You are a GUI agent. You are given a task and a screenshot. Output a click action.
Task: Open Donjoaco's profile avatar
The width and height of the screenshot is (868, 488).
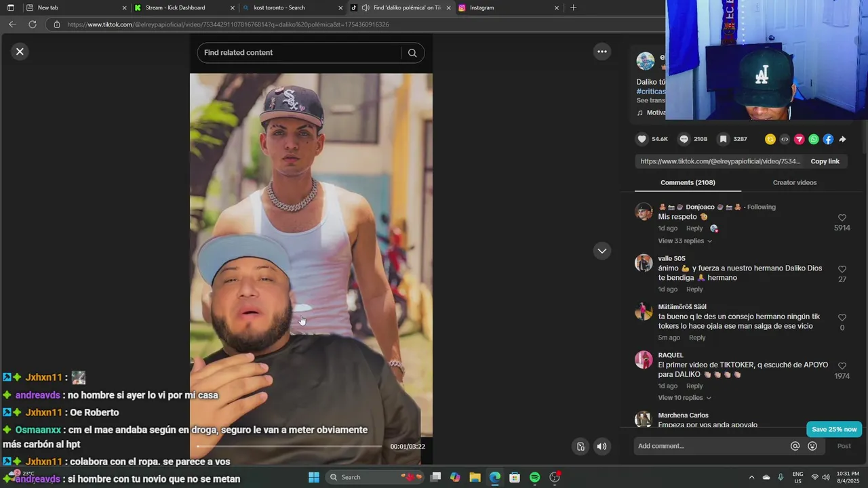pyautogui.click(x=644, y=211)
